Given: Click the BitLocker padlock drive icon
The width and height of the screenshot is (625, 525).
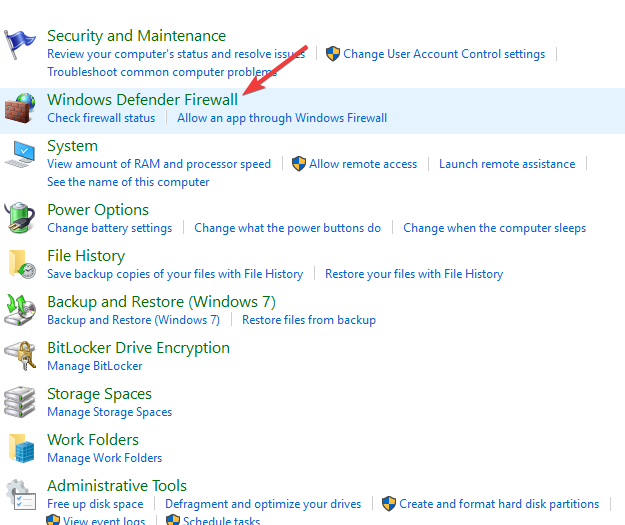Looking at the screenshot, I should [x=21, y=356].
